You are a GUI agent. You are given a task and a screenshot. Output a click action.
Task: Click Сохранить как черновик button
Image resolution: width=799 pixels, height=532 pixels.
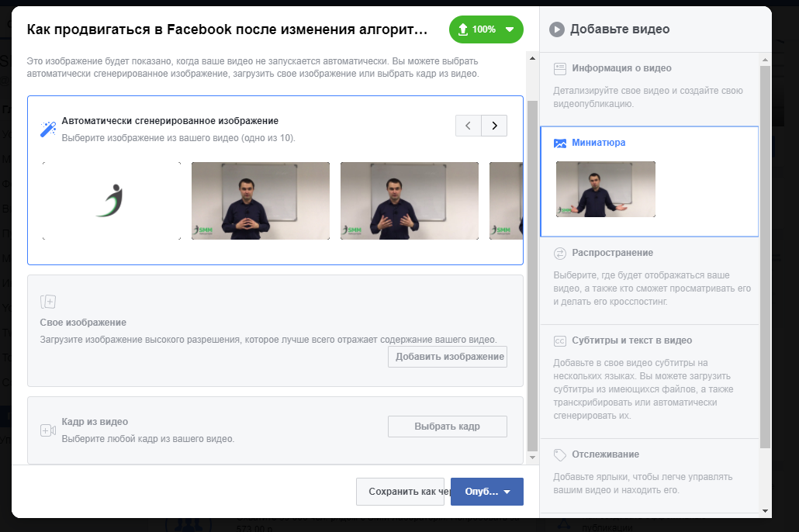pyautogui.click(x=400, y=492)
